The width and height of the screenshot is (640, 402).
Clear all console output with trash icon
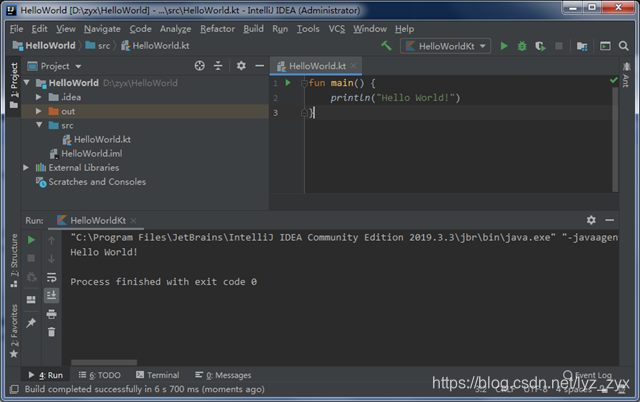coord(51,332)
